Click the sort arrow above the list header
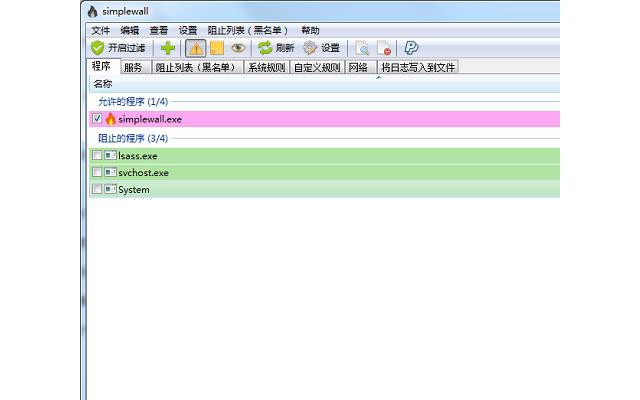 [x=378, y=77]
